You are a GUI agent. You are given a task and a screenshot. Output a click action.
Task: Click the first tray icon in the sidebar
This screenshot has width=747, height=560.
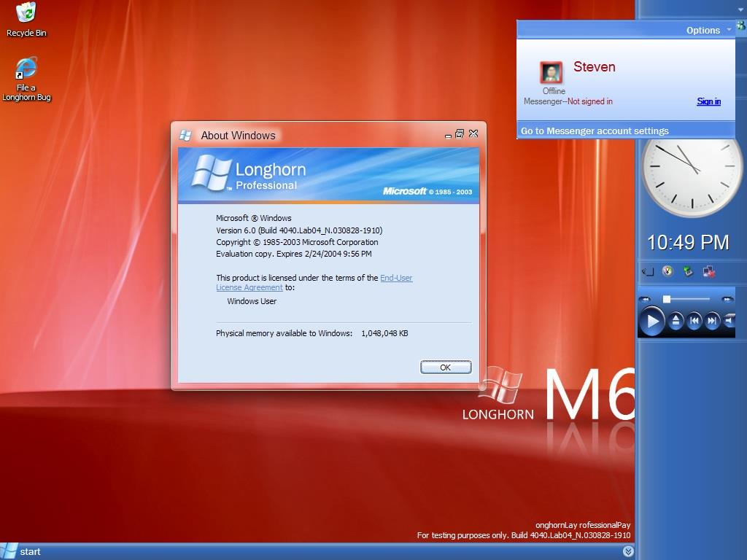tap(648, 272)
